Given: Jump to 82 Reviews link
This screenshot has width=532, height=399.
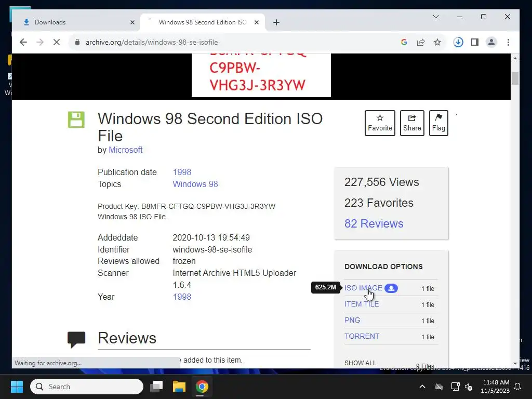Looking at the screenshot, I should 374,223.
